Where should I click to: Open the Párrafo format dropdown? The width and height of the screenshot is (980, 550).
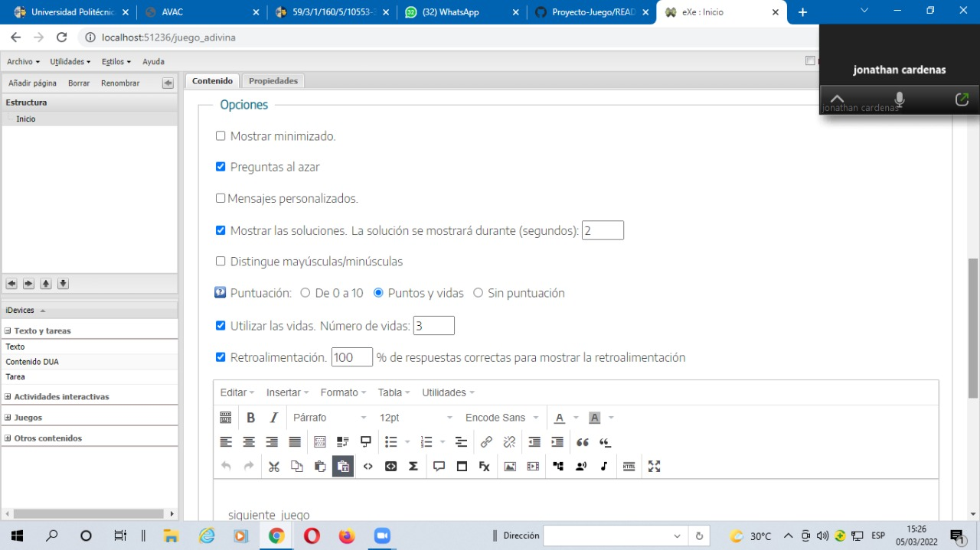click(330, 418)
